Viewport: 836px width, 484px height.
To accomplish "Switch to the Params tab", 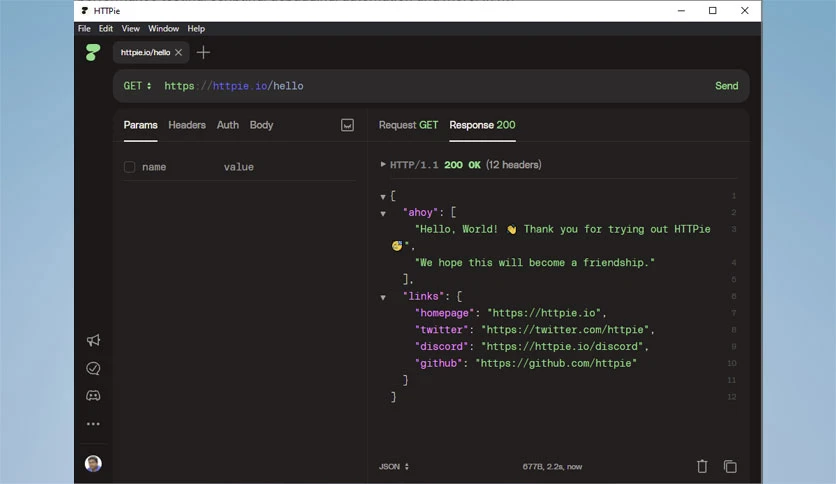I will pos(140,125).
